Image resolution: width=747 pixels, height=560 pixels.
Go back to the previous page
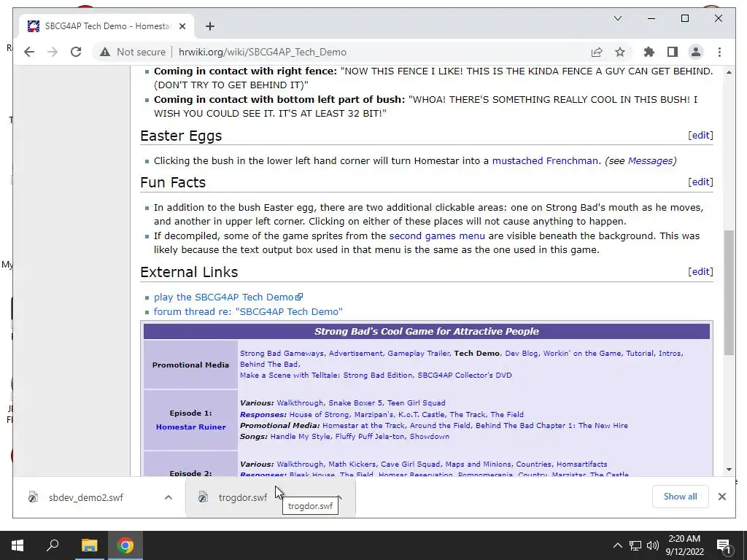(x=29, y=52)
